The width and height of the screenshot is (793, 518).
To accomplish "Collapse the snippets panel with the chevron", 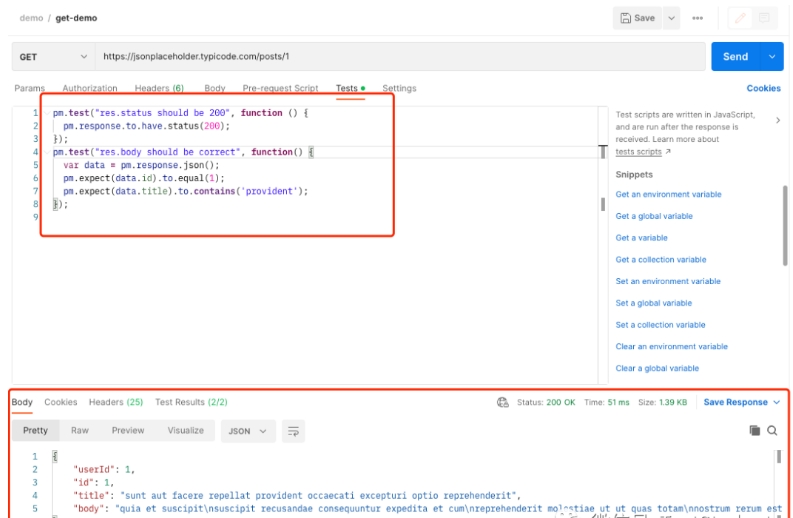I will click(778, 120).
